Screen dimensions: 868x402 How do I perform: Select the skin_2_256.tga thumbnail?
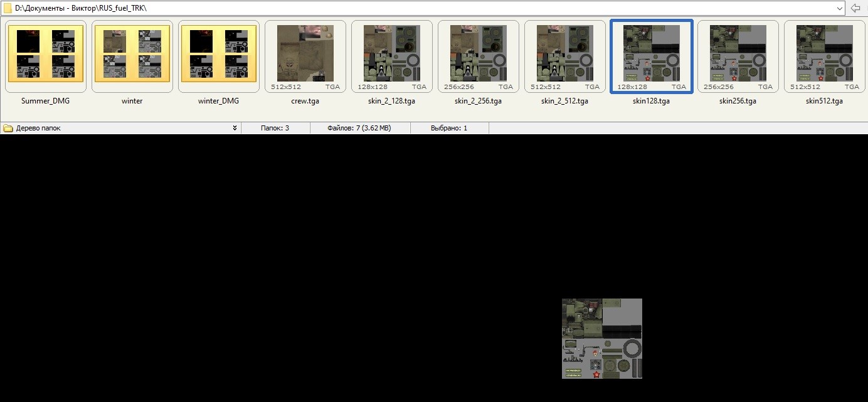click(x=479, y=56)
